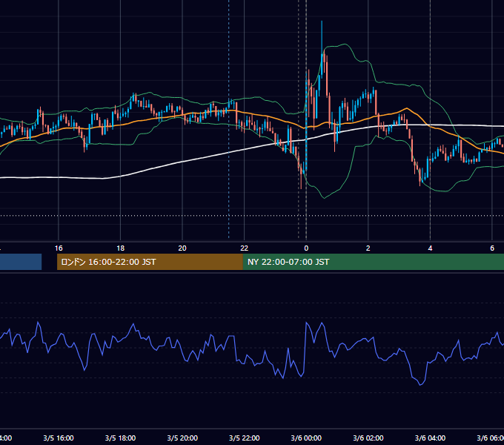Click the "18" hour label on price chart axis
The height and width of the screenshot is (445, 504).
tap(121, 248)
